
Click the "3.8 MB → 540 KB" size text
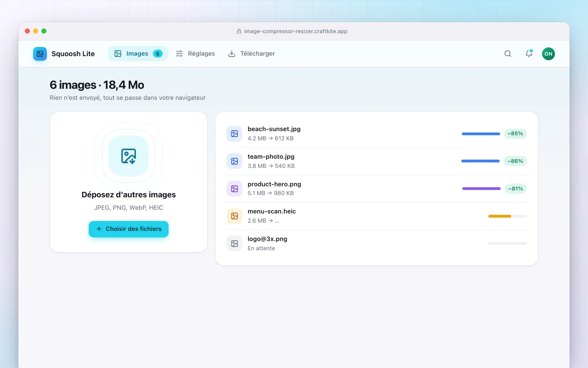click(x=271, y=166)
